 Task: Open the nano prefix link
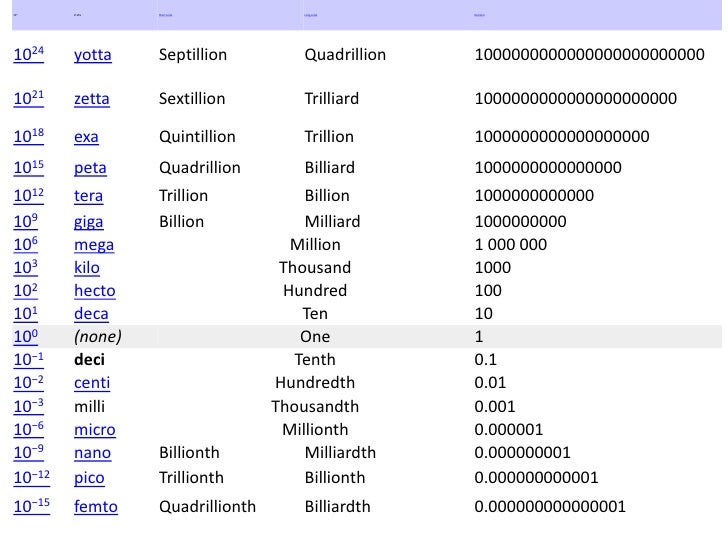[x=92, y=453]
